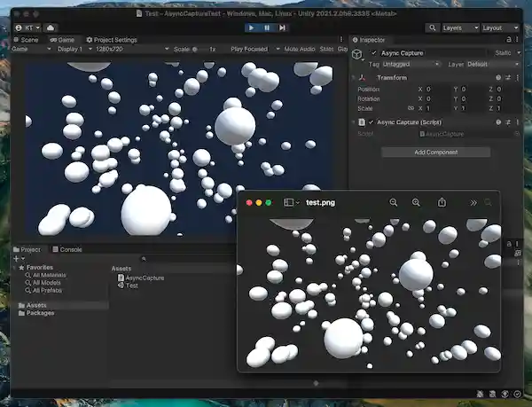Click zoom in in the Preview window
The width and height of the screenshot is (532, 407).
(x=416, y=202)
